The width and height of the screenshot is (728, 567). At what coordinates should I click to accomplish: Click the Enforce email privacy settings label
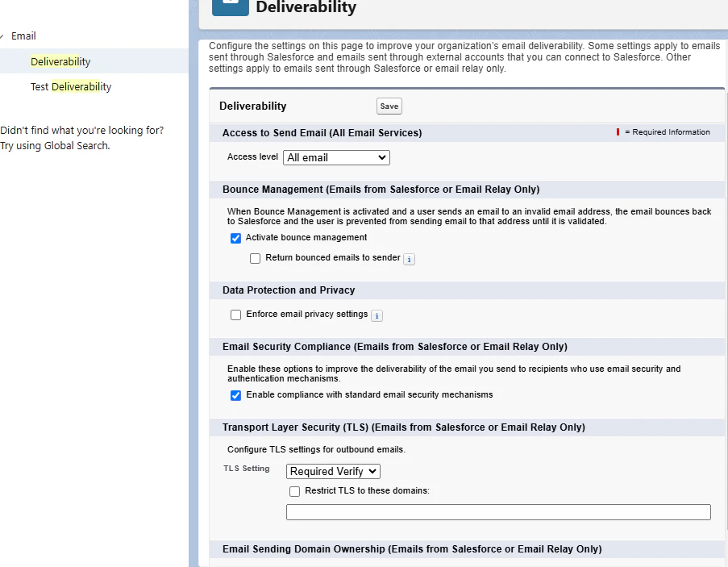pos(307,314)
